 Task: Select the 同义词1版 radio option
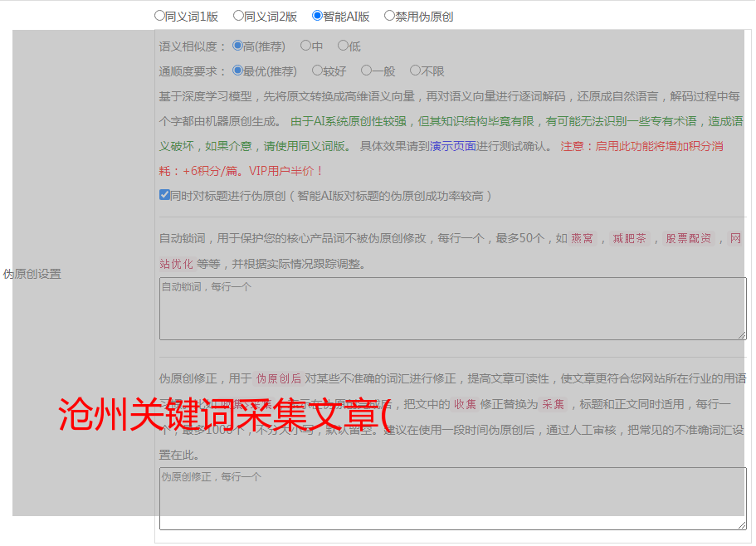click(159, 15)
